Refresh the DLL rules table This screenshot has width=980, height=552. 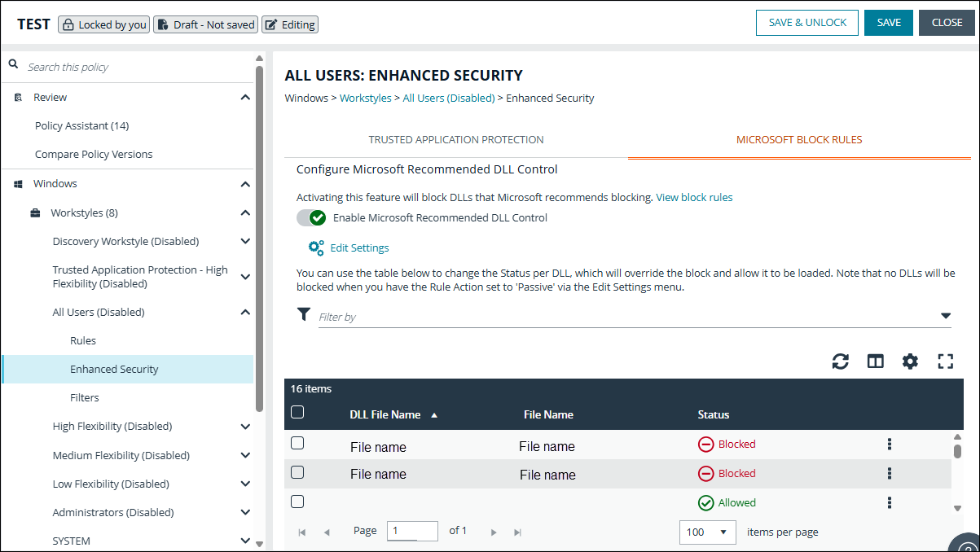tap(840, 361)
